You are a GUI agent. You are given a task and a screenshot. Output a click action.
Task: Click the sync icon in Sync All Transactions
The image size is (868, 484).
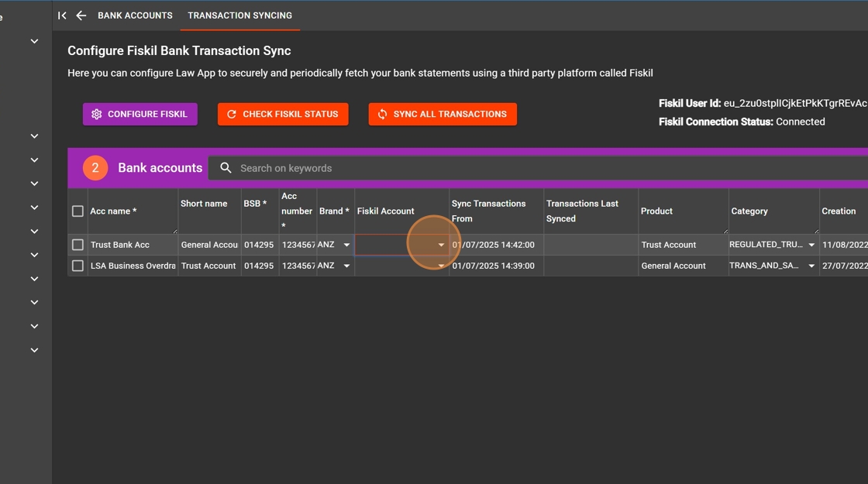pyautogui.click(x=382, y=114)
